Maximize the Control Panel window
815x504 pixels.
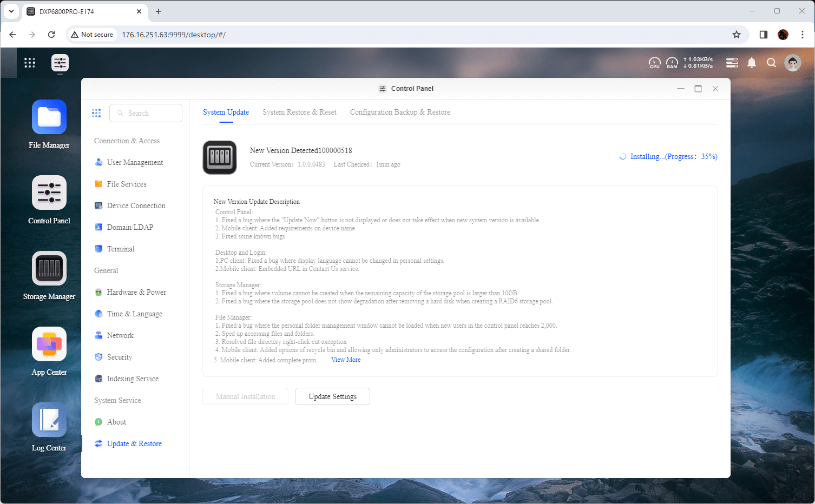[x=698, y=89]
